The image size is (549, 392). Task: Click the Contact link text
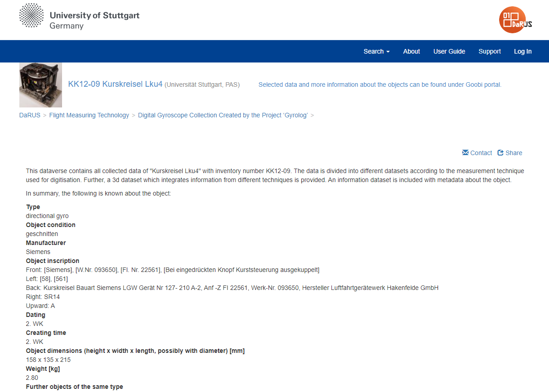[x=481, y=153]
